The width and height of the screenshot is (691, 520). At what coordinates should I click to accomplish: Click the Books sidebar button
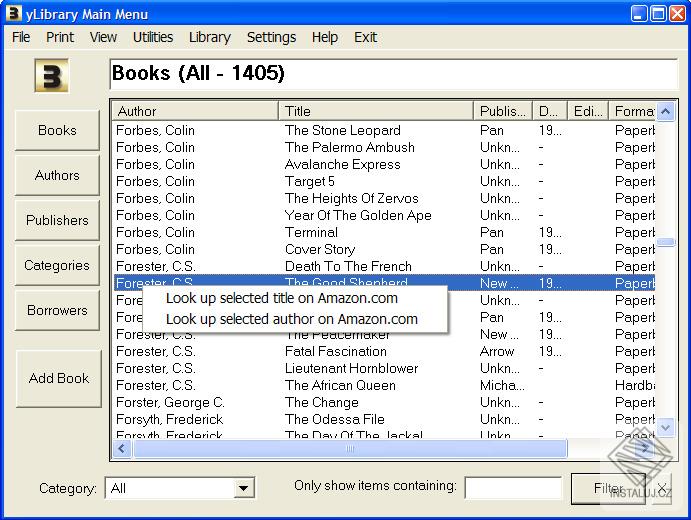pos(57,130)
